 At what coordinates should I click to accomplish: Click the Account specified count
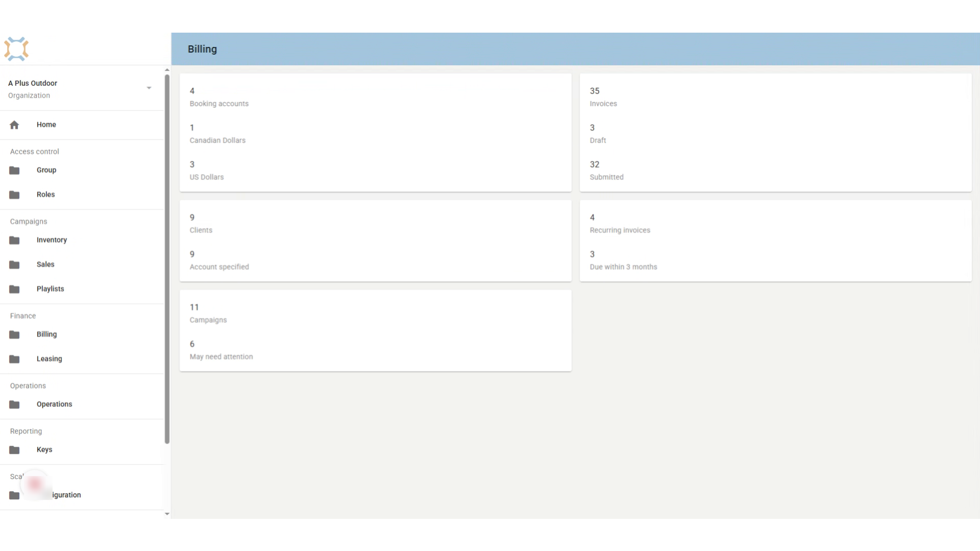(x=219, y=260)
